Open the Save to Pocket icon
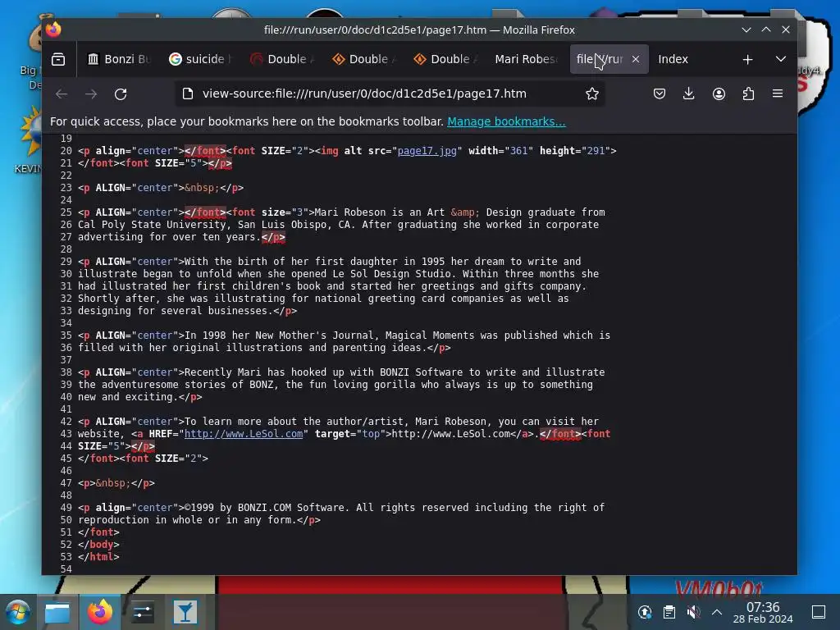 coord(660,94)
